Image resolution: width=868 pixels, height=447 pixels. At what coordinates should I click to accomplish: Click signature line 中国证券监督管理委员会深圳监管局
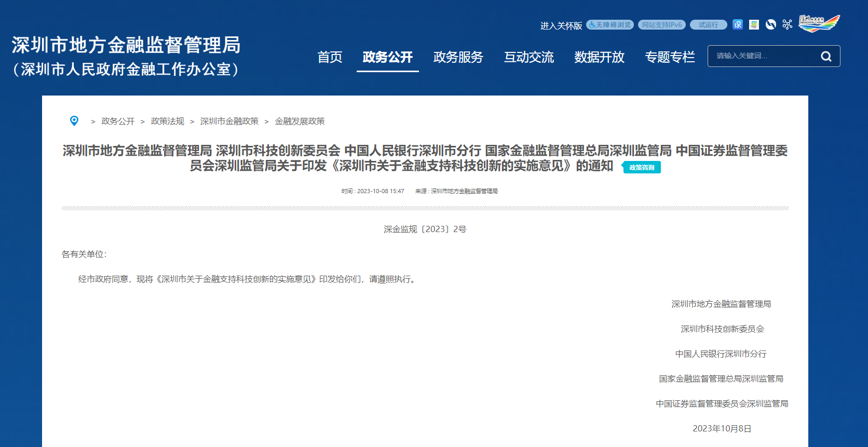[722, 403]
